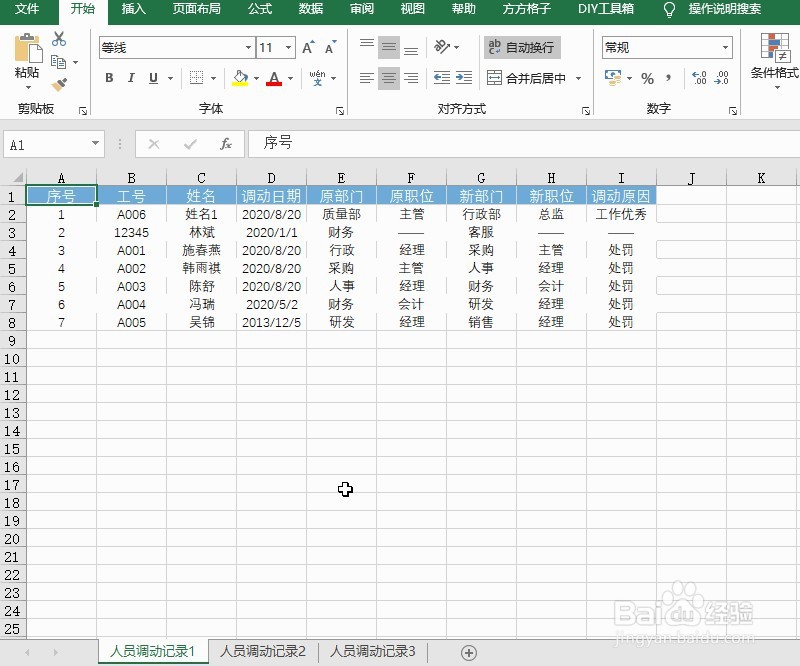Viewport: 800px width, 666px height.
Task: Toggle italic formatting
Action: click(131, 77)
